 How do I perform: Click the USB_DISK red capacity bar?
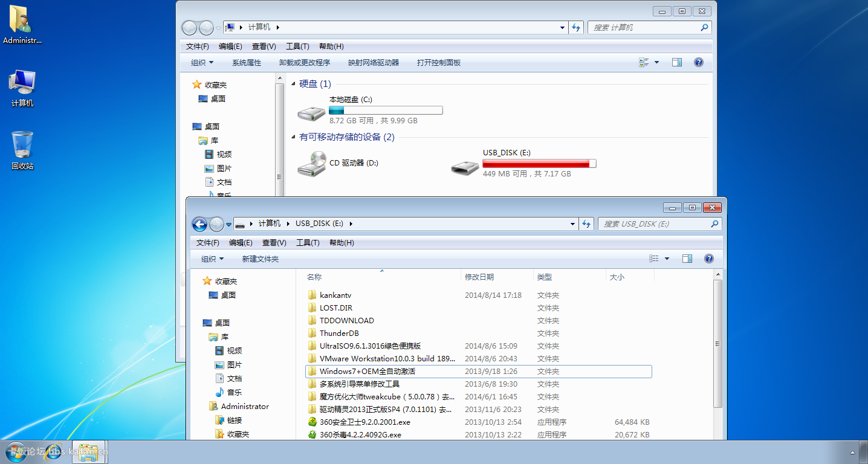point(539,164)
